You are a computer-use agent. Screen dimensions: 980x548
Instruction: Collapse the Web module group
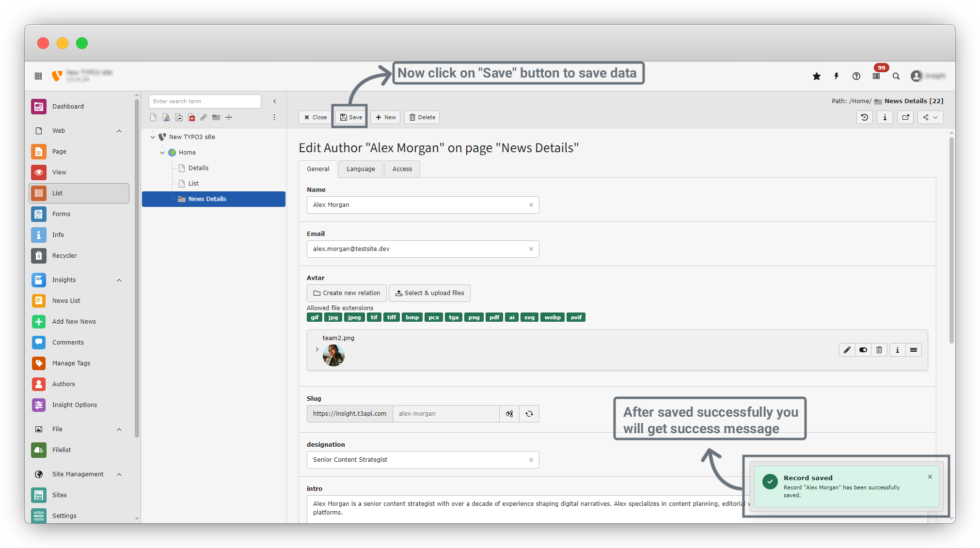[119, 131]
